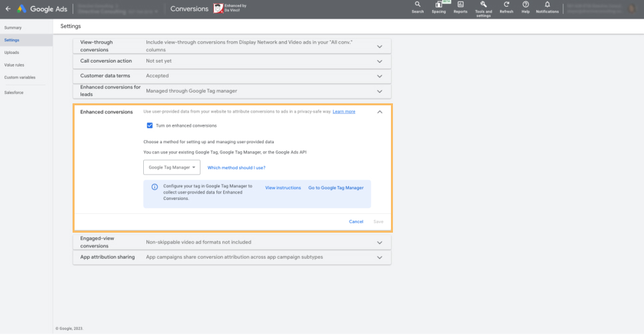The height and width of the screenshot is (336, 644).
Task: Click the Enhanced by Da Vinci badge
Action: click(x=230, y=8)
